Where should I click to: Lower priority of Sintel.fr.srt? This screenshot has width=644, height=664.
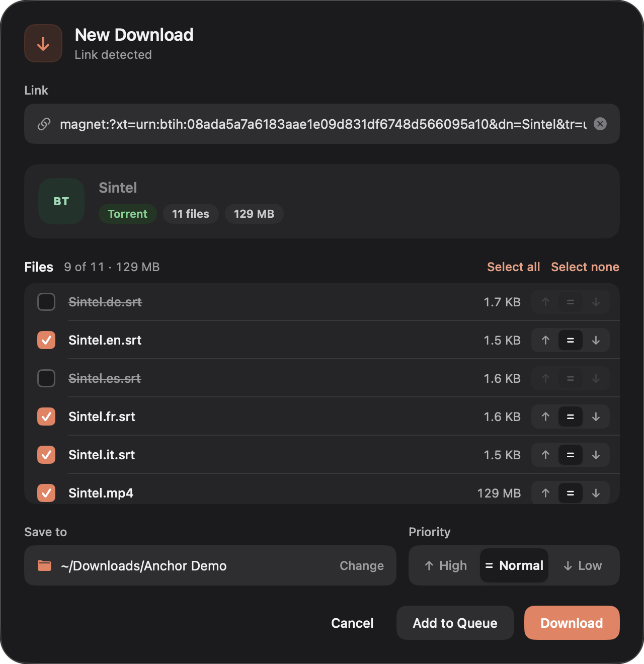coord(596,417)
